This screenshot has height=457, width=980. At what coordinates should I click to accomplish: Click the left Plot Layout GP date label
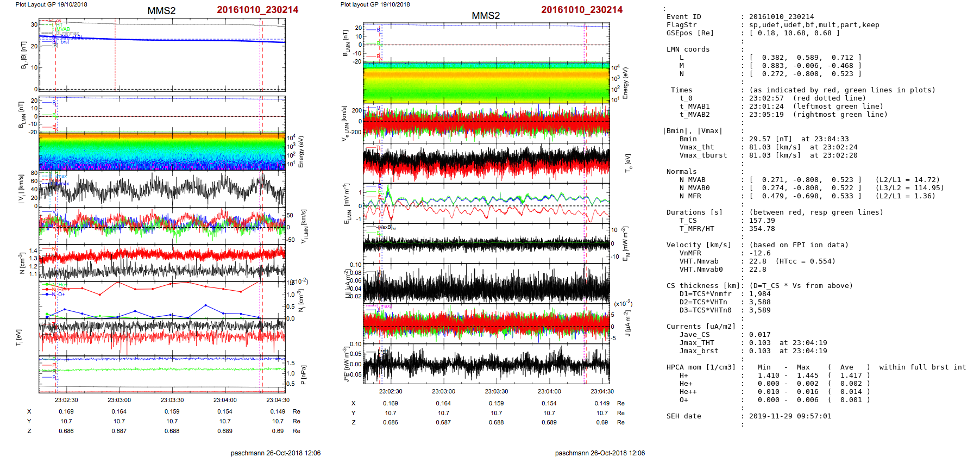(x=51, y=4)
